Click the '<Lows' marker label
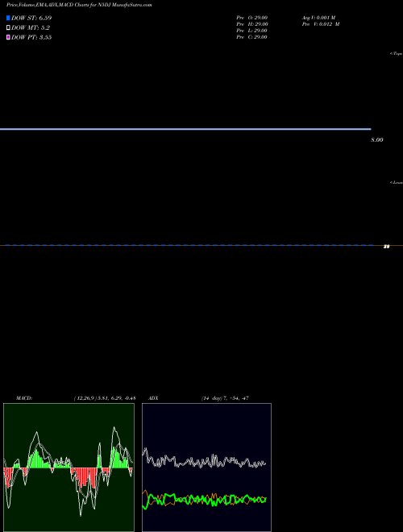The height and width of the screenshot is (532, 403). pyautogui.click(x=397, y=182)
